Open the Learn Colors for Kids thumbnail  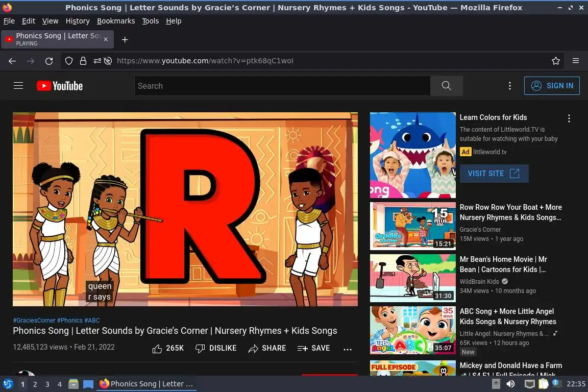[x=412, y=155]
